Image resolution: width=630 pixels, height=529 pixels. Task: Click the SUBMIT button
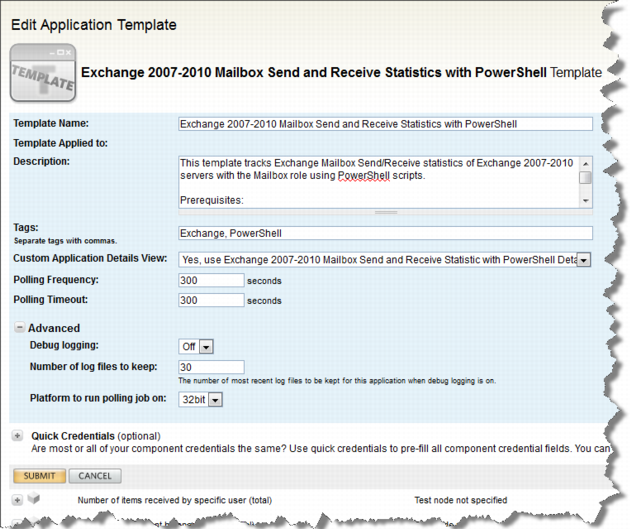click(39, 476)
